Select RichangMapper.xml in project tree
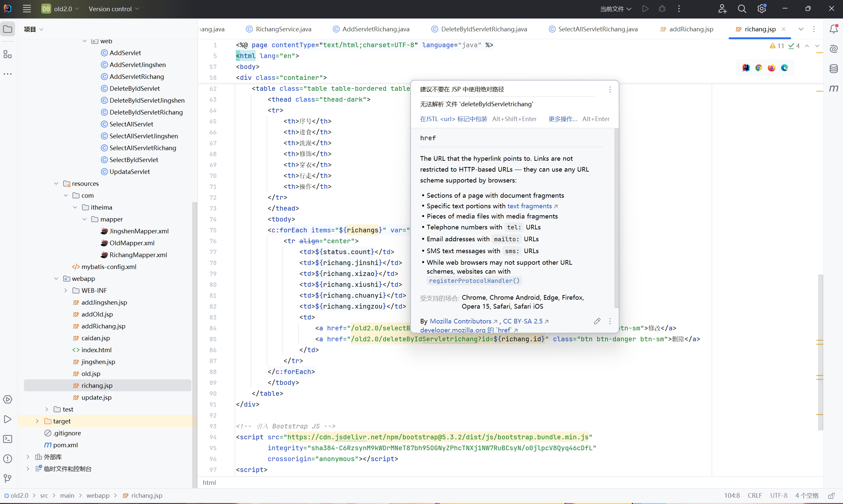Viewport: 843px width, 504px height. [x=138, y=255]
